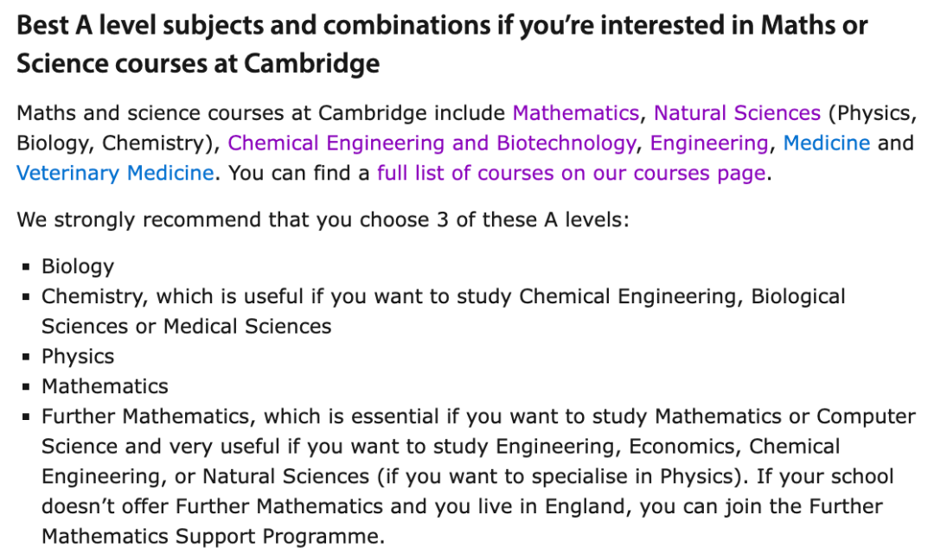Visit the blue Medicine course link
This screenshot has height=560, width=934.
point(826,143)
